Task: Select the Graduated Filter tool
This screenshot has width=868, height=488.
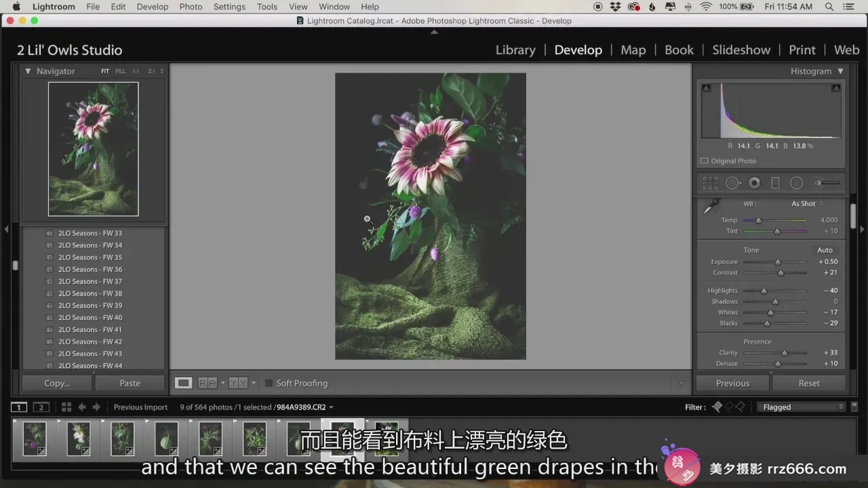Action: 776,183
